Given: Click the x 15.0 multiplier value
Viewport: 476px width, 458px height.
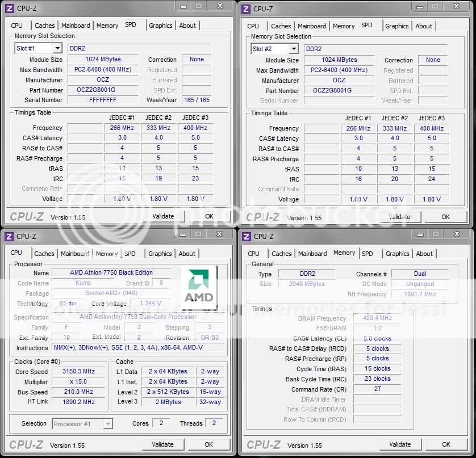Looking at the screenshot, I should point(78,381).
